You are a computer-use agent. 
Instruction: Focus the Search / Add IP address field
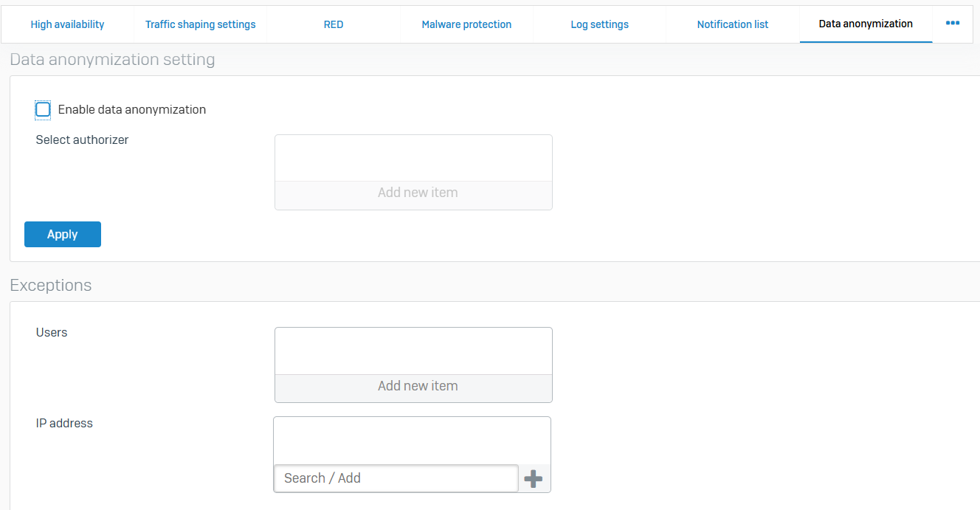[x=396, y=478]
